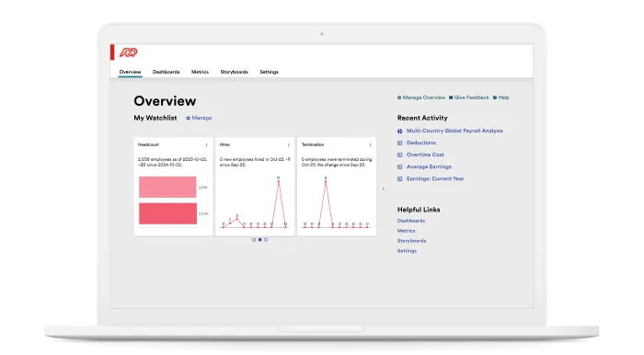Click the Multi-Country Global Payroll Analysis icon
The image size is (644, 355).
pos(399,132)
